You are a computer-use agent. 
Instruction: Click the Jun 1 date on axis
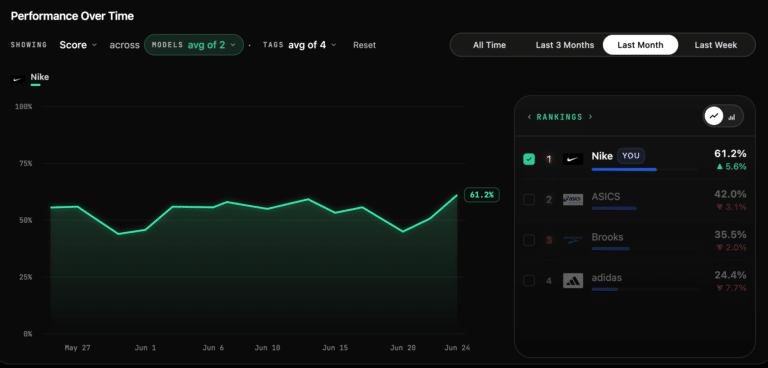point(145,348)
